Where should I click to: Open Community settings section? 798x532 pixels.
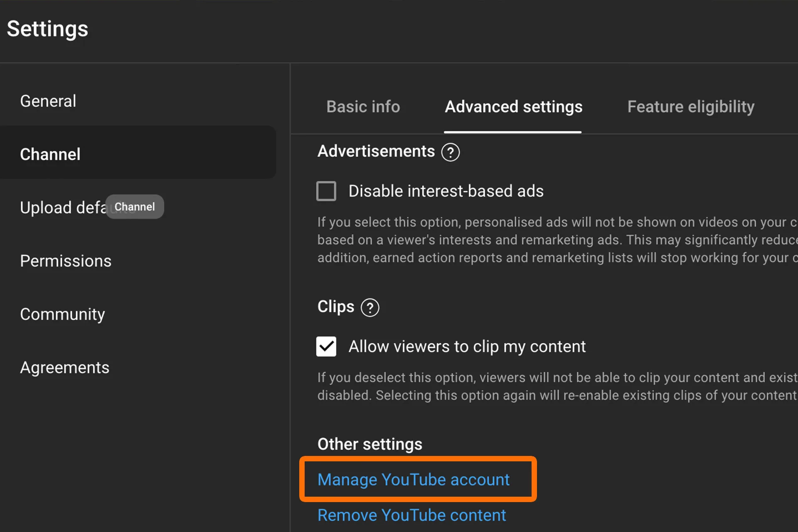(62, 314)
